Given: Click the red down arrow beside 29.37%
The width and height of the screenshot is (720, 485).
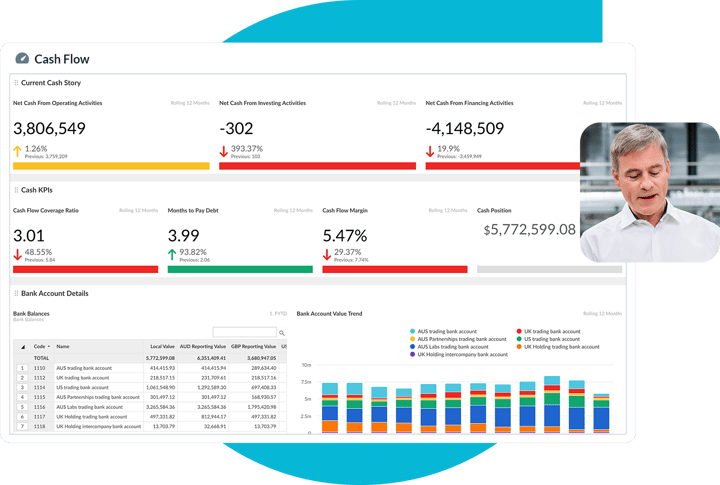Looking at the screenshot, I should click(x=326, y=254).
